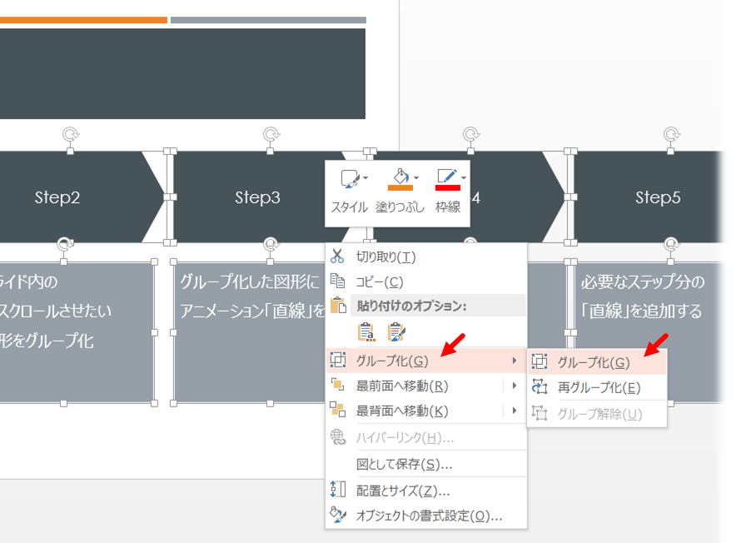The height and width of the screenshot is (543, 756).
Task: Open the Outline dropdown arrow
Action: pos(463,177)
